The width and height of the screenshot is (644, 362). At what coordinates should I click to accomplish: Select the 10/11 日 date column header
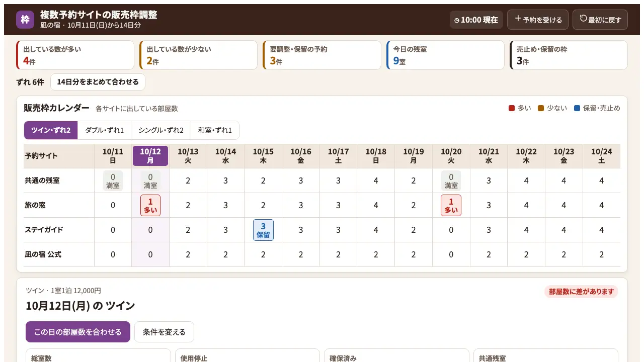[x=113, y=156]
